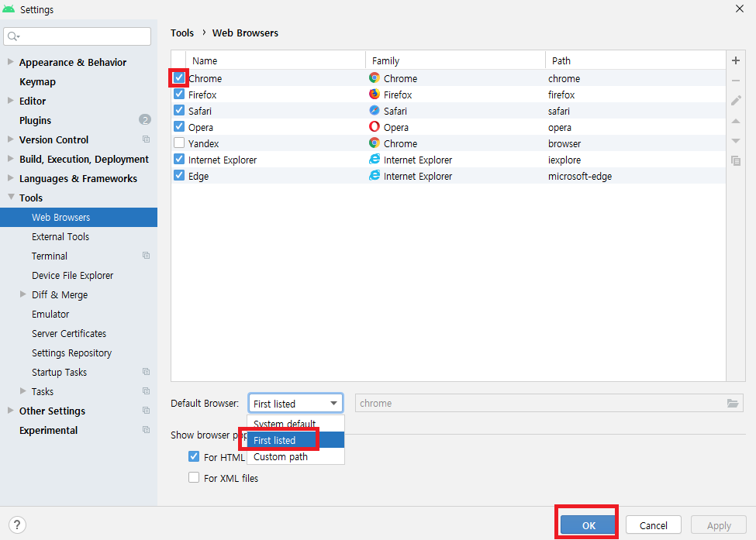This screenshot has height=540, width=756.
Task: Enable the For XML files checkbox
Action: coord(194,477)
